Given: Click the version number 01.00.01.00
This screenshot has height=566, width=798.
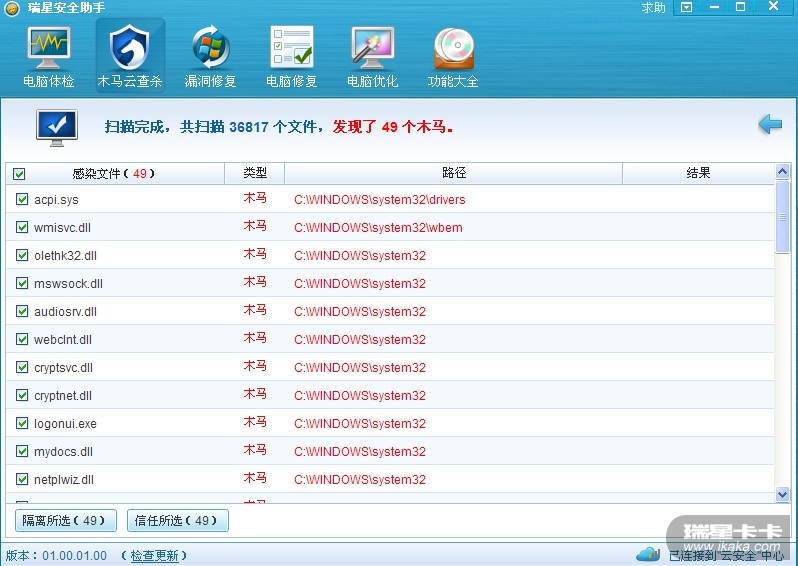Looking at the screenshot, I should (75, 555).
